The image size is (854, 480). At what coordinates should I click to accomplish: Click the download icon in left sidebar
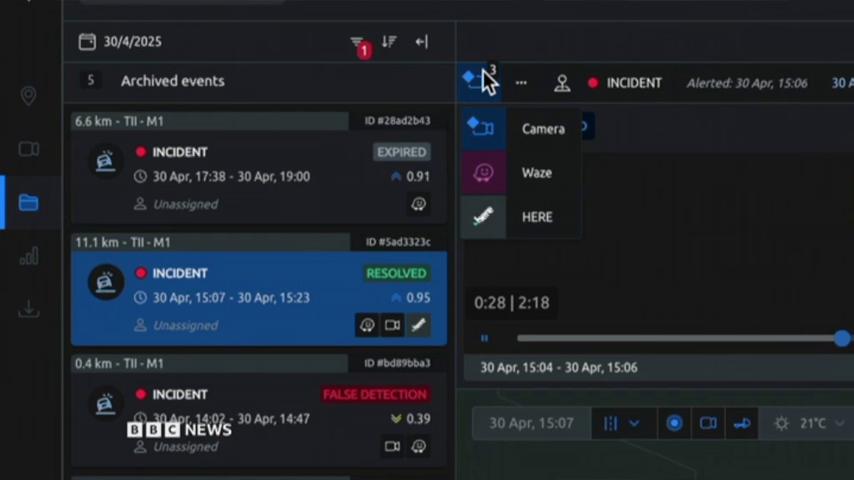coord(29,309)
